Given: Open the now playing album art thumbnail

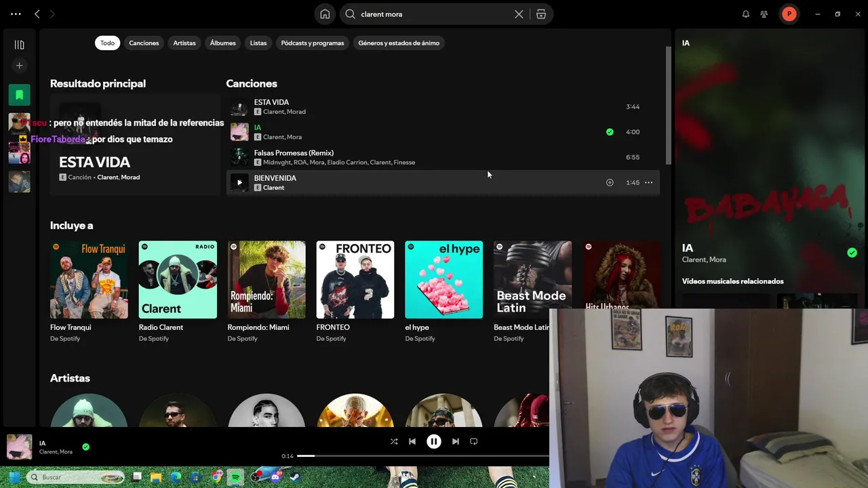Looking at the screenshot, I should point(19,447).
